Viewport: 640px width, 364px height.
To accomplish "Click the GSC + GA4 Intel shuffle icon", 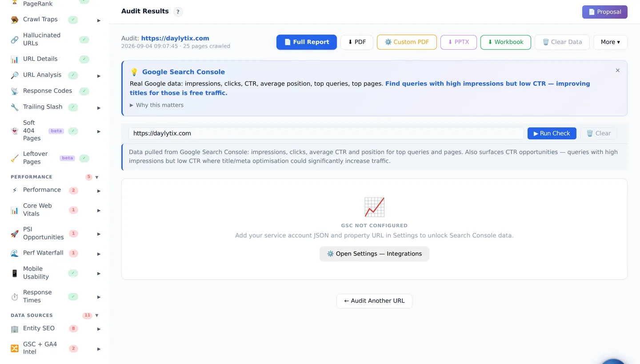I will coord(15,348).
